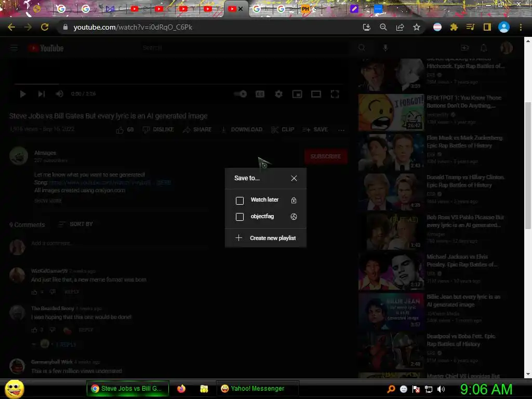532x399 pixels.
Task: Click the private lock icon beside Watch later
Action: pos(294,200)
